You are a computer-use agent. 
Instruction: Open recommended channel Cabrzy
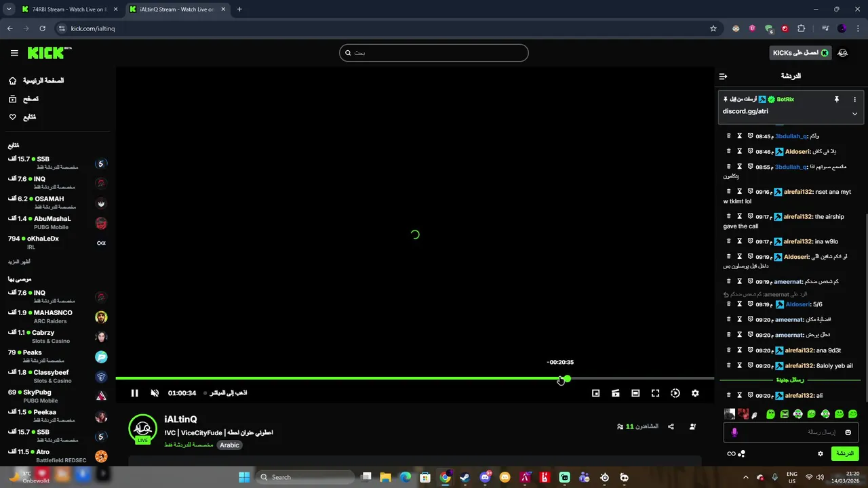[x=58, y=336]
